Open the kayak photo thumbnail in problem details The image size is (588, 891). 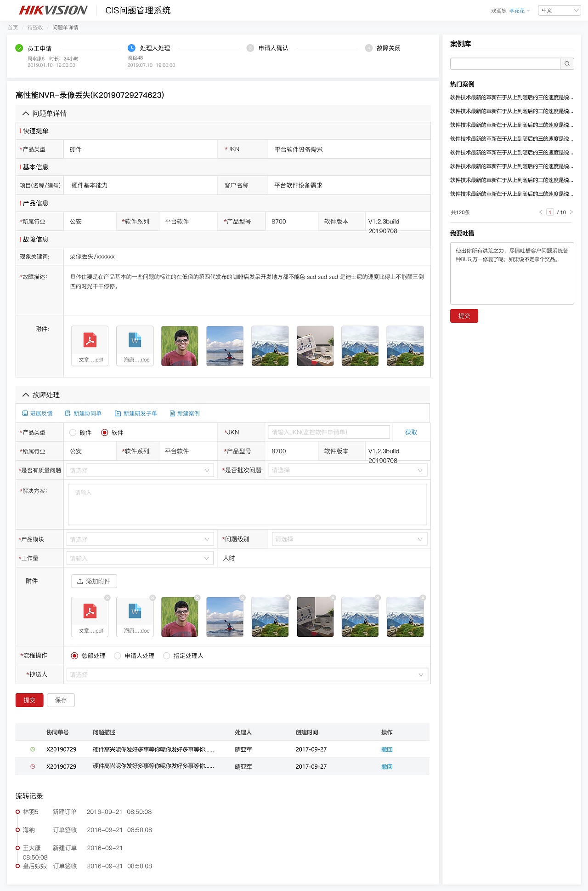(225, 346)
